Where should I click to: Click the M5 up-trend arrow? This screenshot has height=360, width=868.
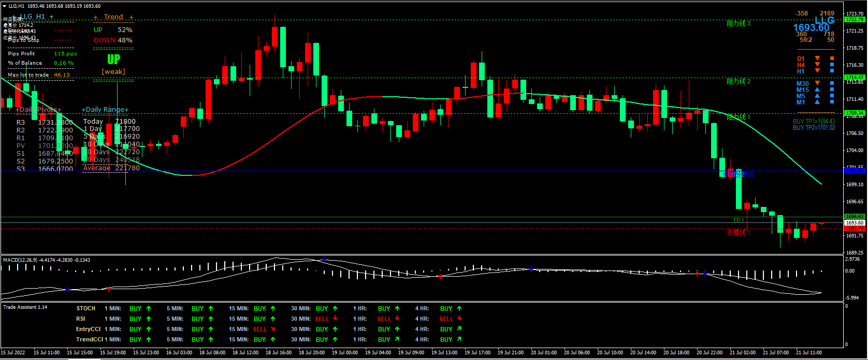(x=817, y=96)
